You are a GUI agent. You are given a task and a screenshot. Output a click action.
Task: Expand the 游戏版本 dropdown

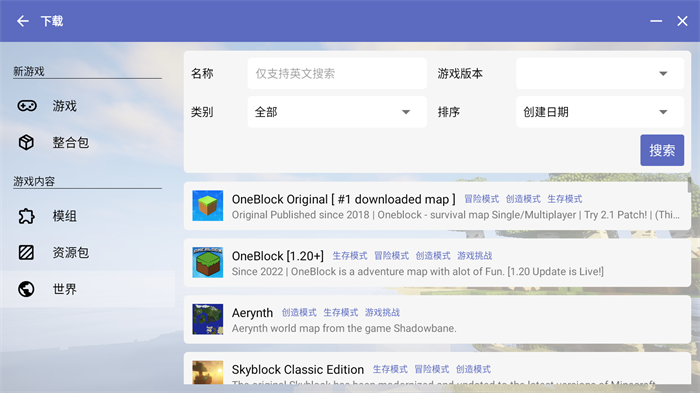pos(600,73)
